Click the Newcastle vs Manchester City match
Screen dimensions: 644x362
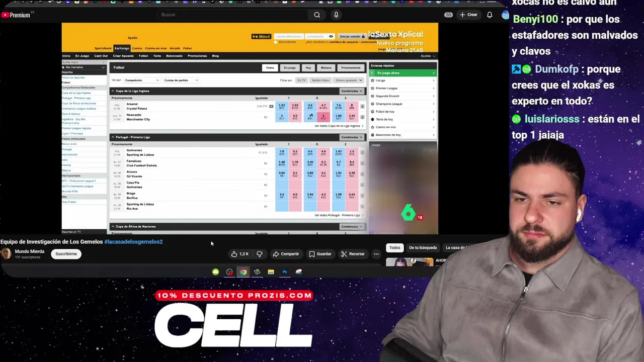(138, 117)
